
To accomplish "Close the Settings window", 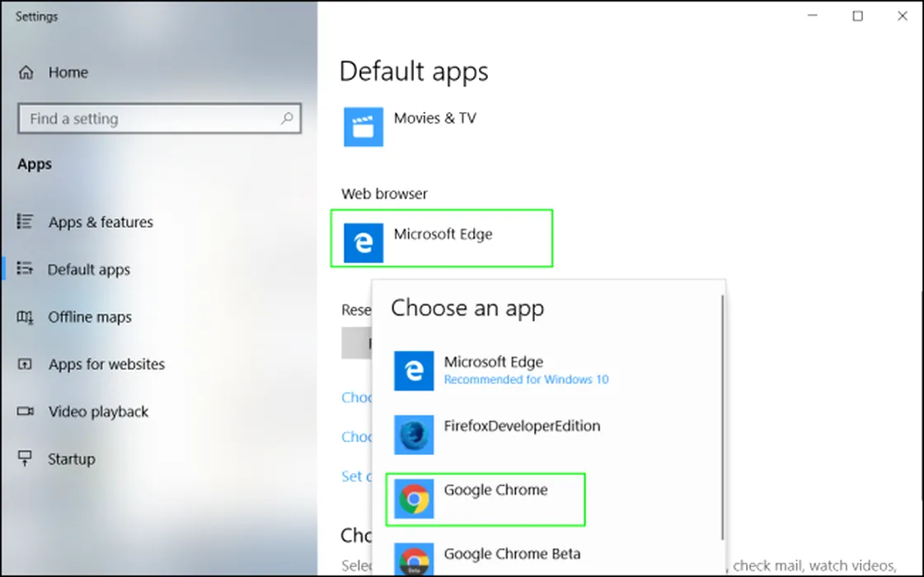I will click(x=903, y=16).
